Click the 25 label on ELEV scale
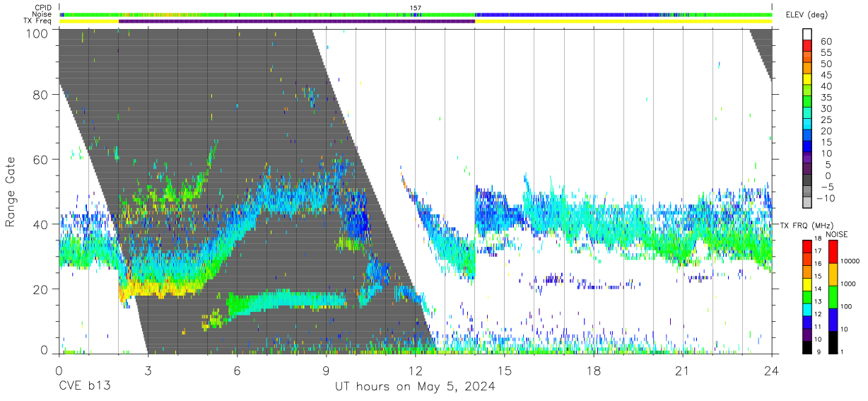This screenshot has width=868, height=401. point(826,120)
